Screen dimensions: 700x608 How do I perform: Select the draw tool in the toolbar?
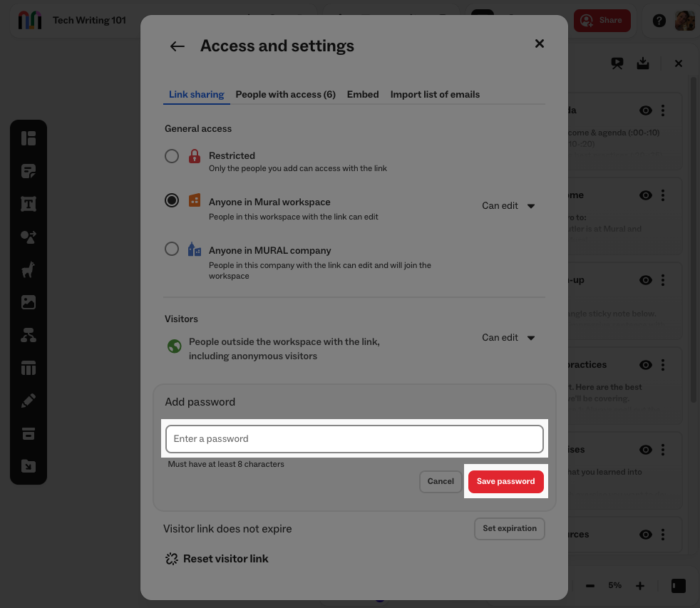coord(29,400)
